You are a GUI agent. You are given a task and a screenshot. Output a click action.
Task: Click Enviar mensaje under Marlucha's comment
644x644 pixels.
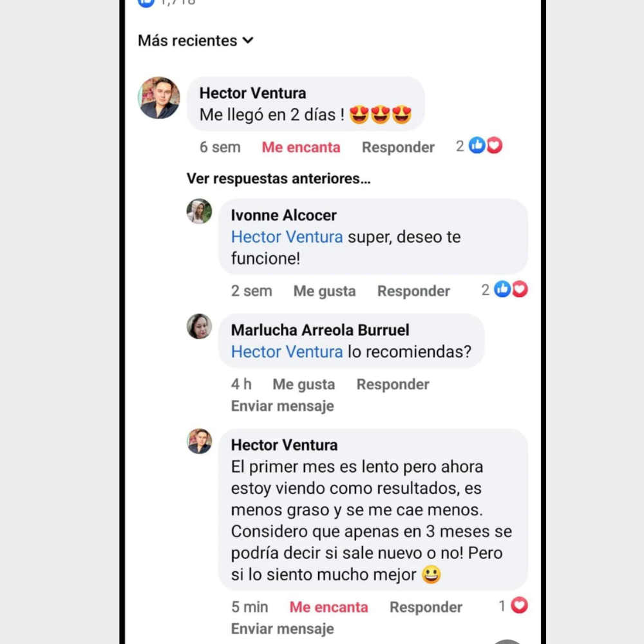coord(283,406)
